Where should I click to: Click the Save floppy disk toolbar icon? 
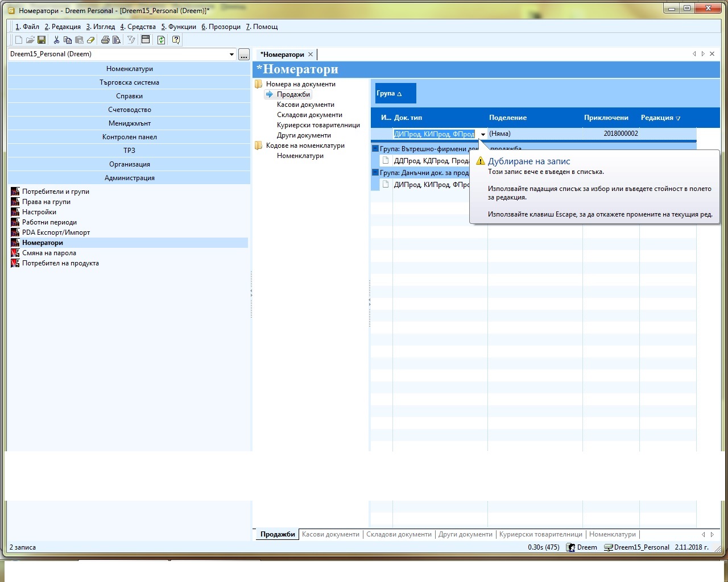pyautogui.click(x=42, y=40)
